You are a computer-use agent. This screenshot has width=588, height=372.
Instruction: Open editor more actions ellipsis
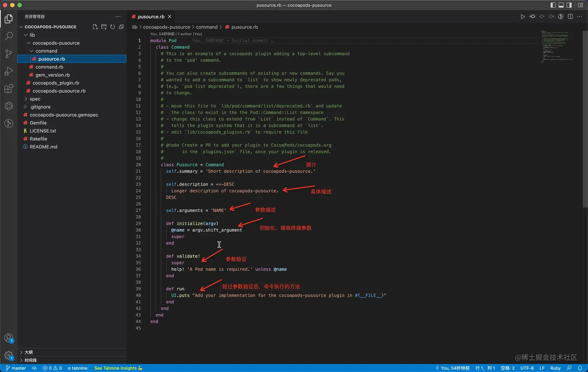pyautogui.click(x=579, y=16)
